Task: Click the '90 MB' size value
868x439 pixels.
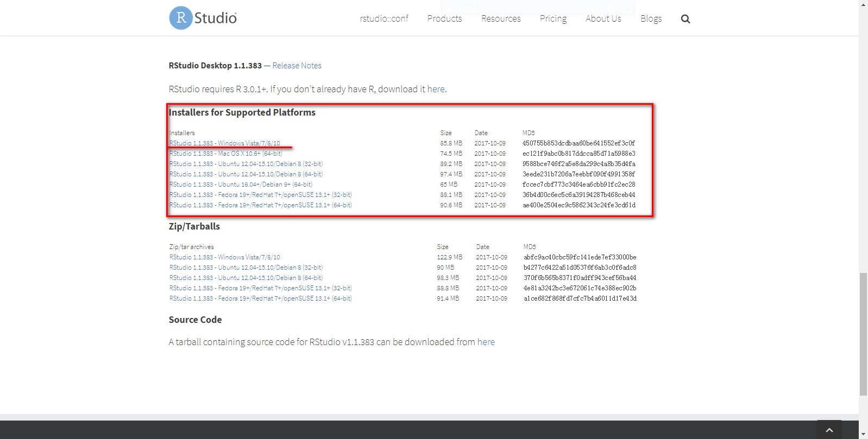Action: click(445, 268)
